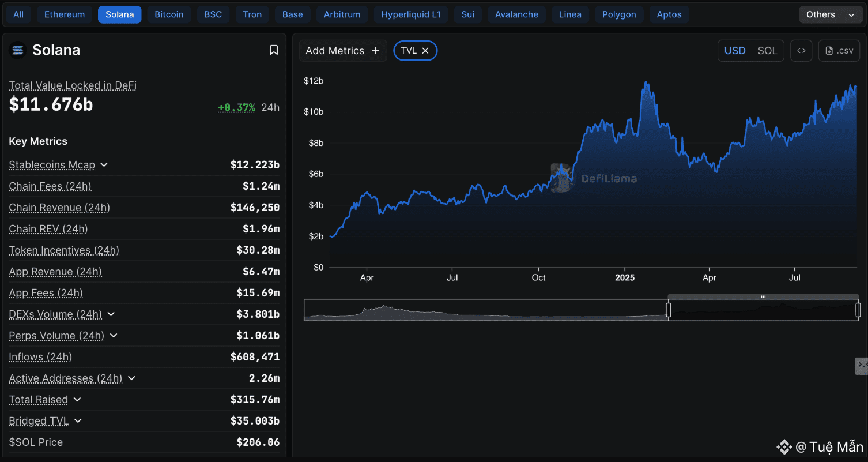Select the Hyperliquid L1 tab
The height and width of the screenshot is (462, 868).
pos(411,14)
